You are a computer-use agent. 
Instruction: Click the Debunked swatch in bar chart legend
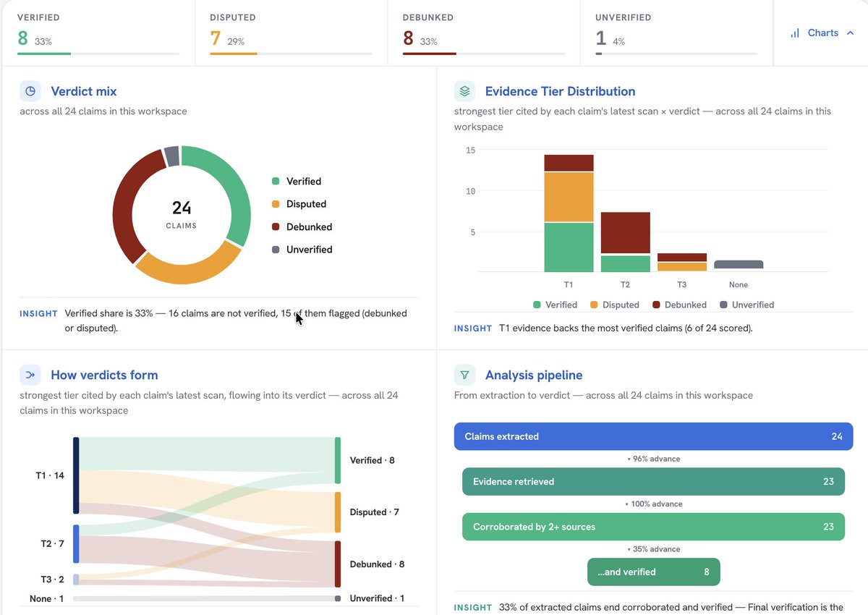click(657, 305)
